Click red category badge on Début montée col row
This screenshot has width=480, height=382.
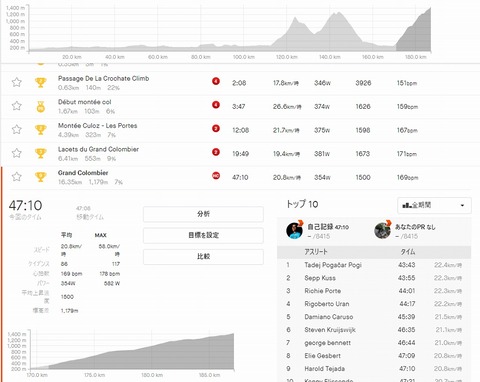click(x=216, y=105)
